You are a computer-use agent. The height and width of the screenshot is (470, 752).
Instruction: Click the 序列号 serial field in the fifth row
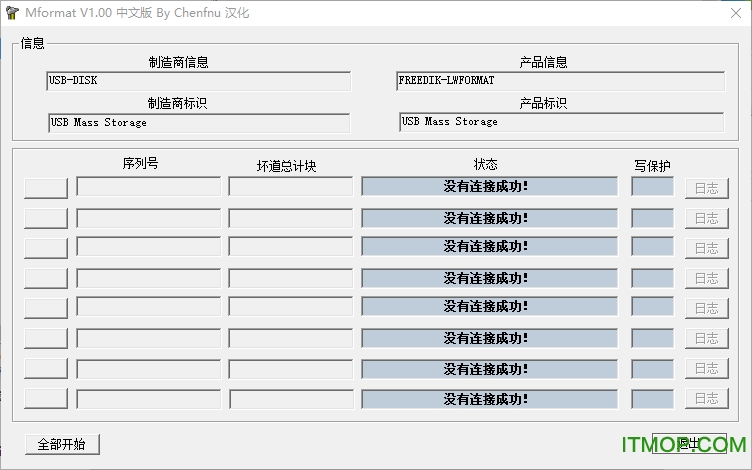(149, 306)
